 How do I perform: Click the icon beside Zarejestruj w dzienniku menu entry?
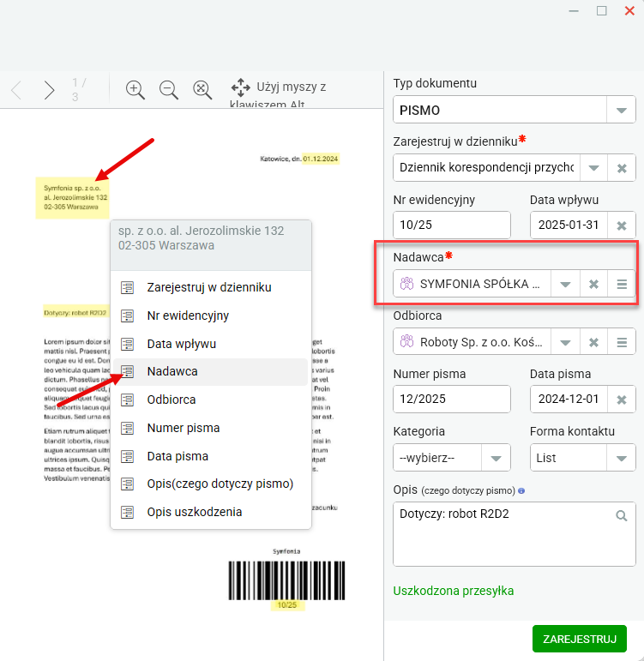coord(128,287)
